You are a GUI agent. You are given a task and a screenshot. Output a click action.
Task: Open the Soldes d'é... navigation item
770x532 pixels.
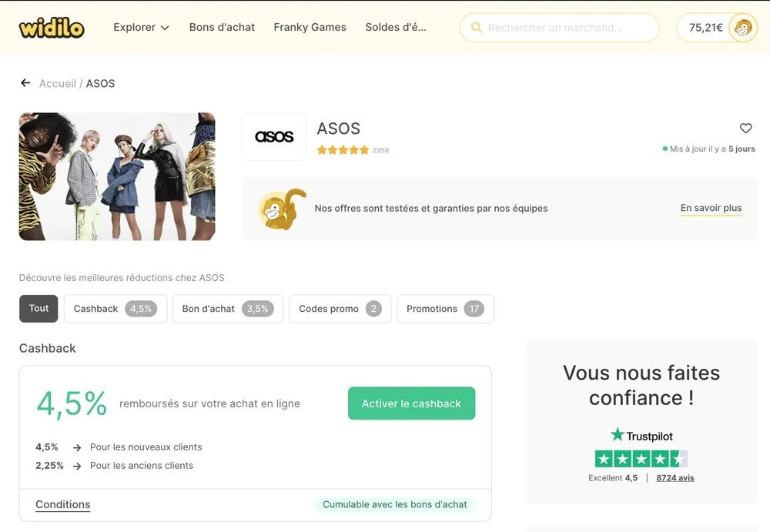[396, 28]
